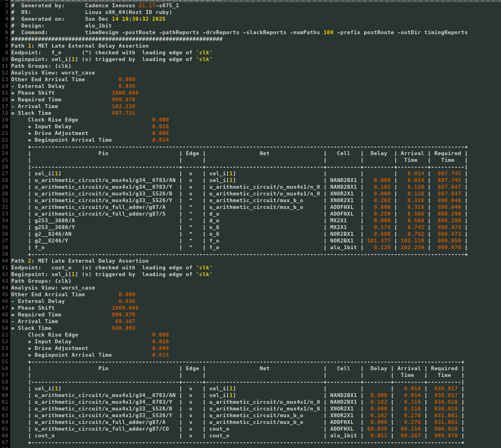The width and height of the screenshot is (501, 448).
Task: Click the "Edge" column header in Path 1 table
Action: (193, 153)
